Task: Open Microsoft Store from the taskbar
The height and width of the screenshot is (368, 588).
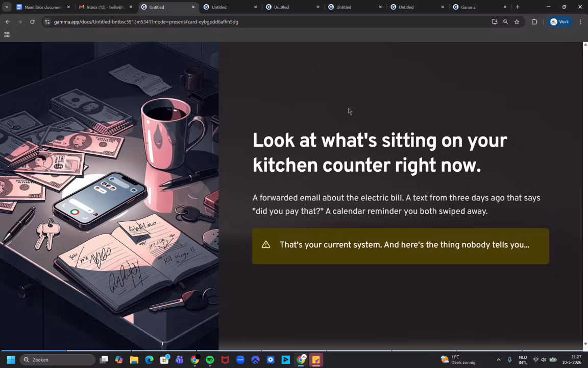Action: click(x=164, y=360)
